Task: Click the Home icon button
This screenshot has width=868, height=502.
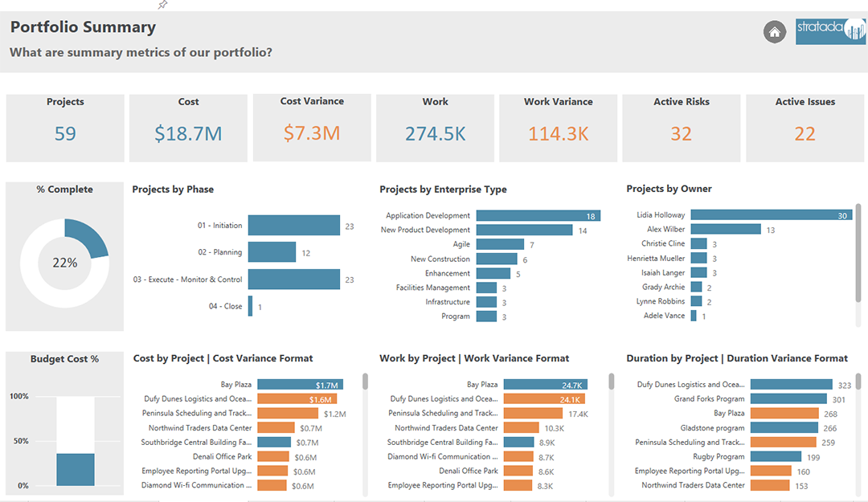Action: pyautogui.click(x=775, y=32)
